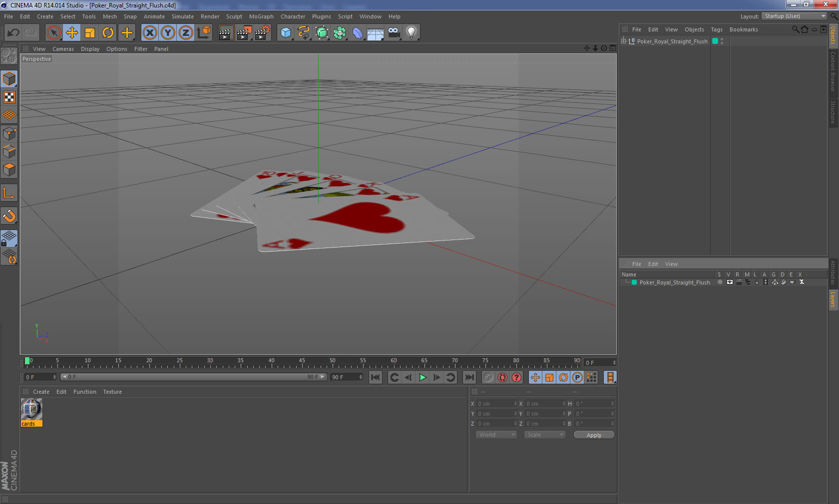Add a floor environment object
Viewport: 839px width, 504px height.
click(376, 33)
